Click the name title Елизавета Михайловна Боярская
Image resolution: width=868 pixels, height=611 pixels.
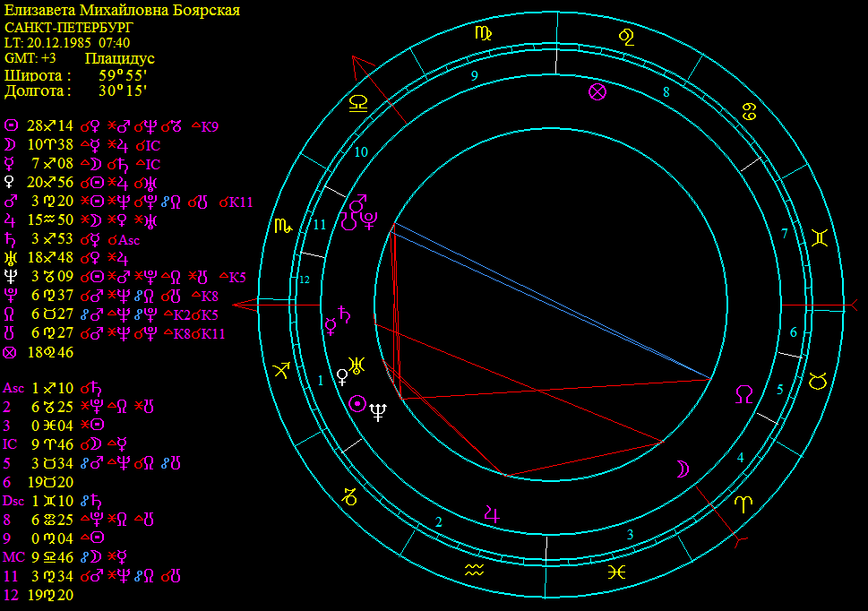pyautogui.click(x=123, y=11)
